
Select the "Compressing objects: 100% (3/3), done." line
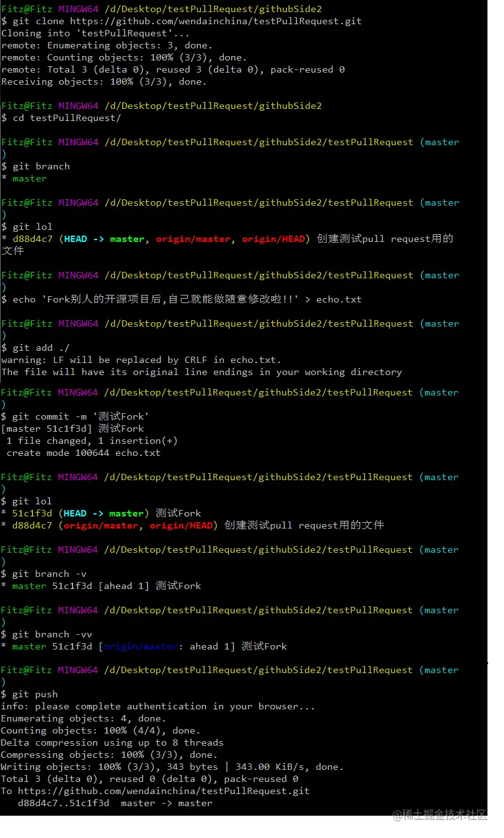coord(109,755)
